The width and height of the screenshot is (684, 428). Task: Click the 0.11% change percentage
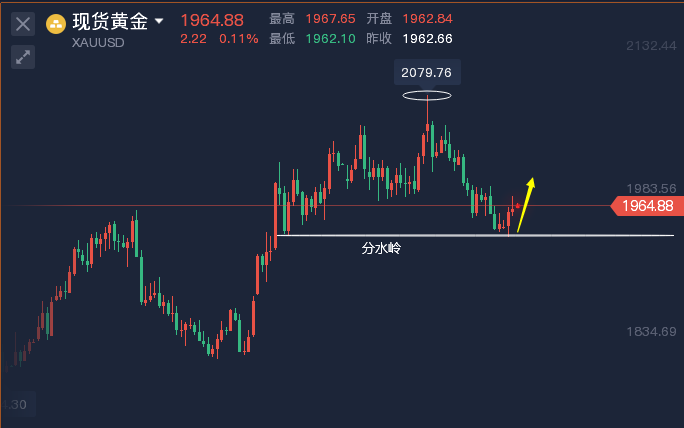[x=239, y=39]
